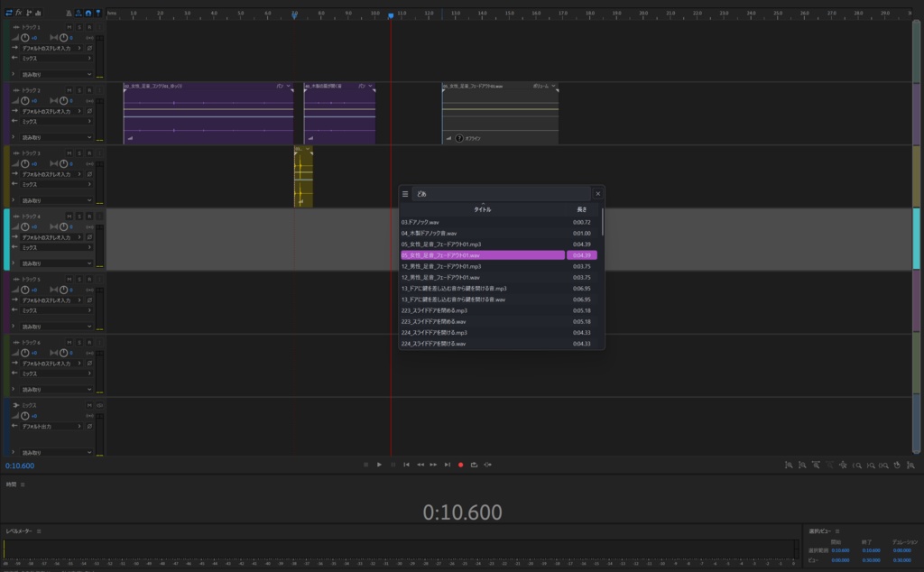Expand automation lanes chevron on トラック 6
The image size is (924, 572).
[13, 390]
